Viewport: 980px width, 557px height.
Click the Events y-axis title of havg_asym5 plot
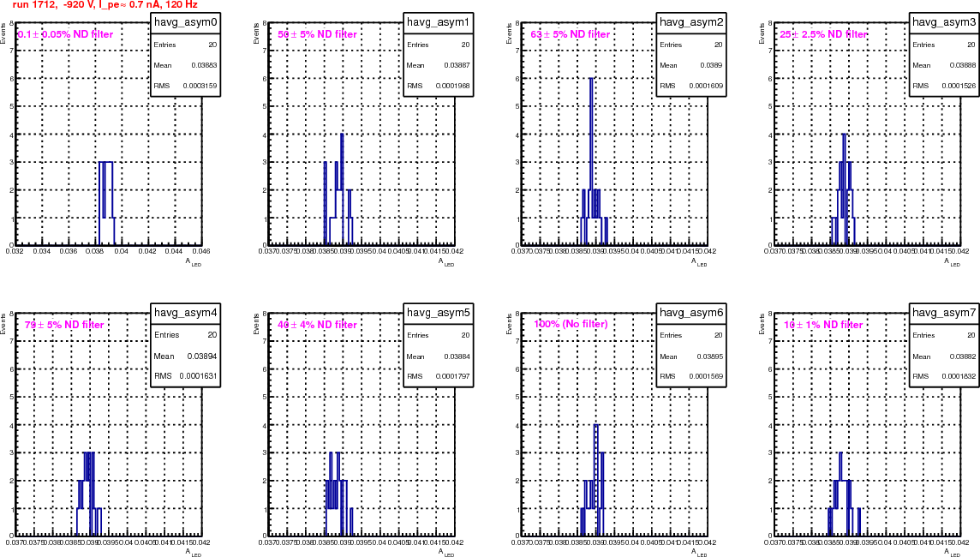click(x=255, y=324)
